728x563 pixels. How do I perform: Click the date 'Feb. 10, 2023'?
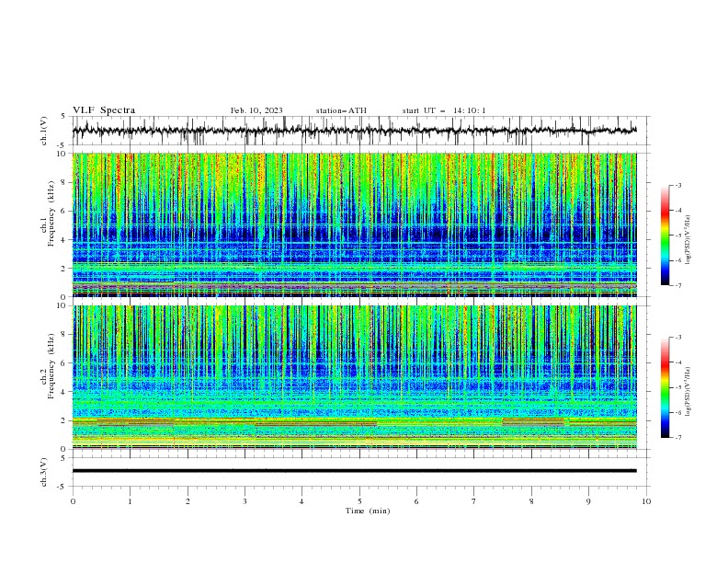click(256, 110)
